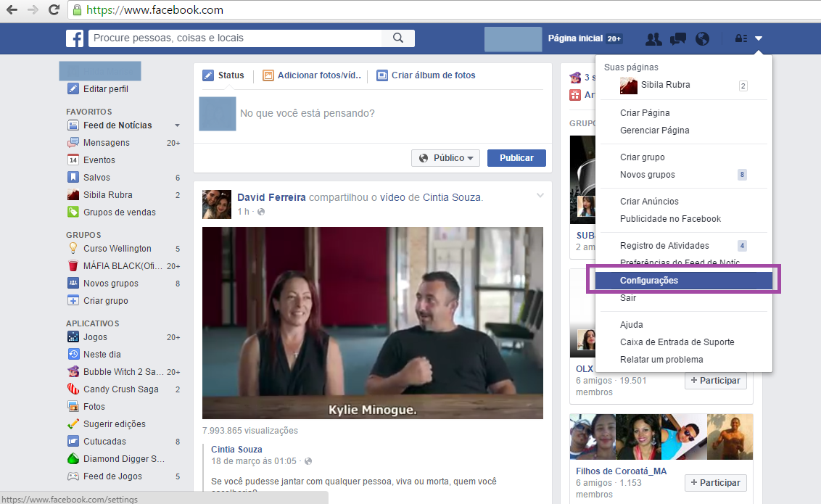Click the Grupos de vendas icon
Image resolution: width=821 pixels, height=504 pixels.
click(73, 212)
